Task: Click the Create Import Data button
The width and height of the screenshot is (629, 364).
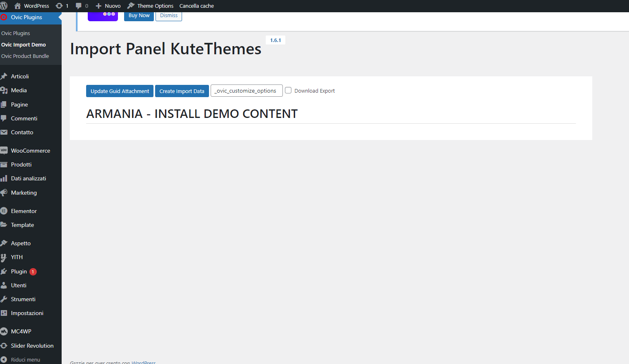Action: pos(182,91)
